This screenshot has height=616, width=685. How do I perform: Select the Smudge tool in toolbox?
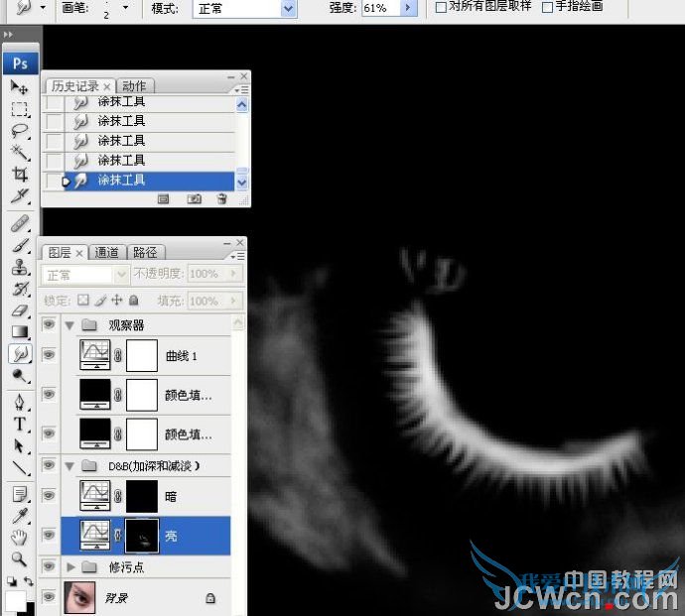pos(19,354)
